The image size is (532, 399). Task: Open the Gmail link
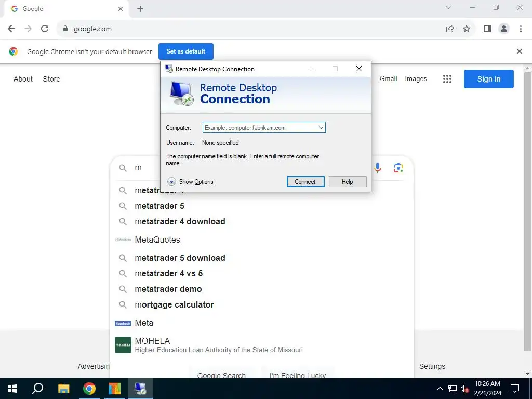click(388, 79)
